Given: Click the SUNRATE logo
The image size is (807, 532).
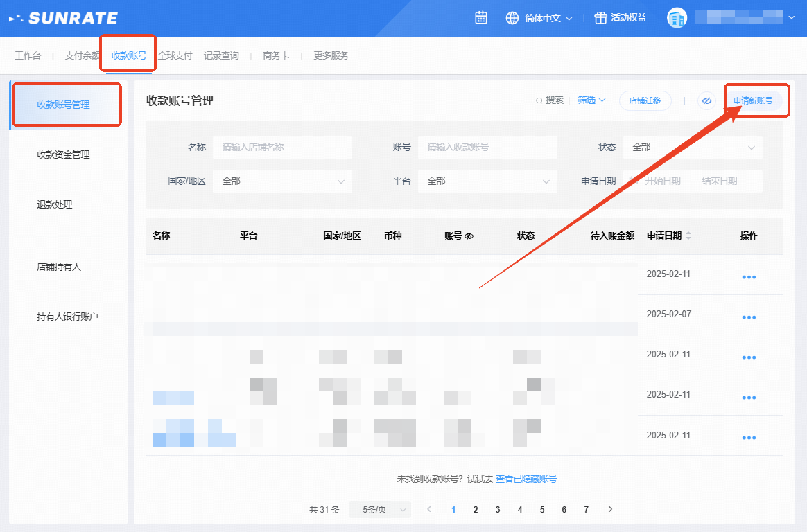Looking at the screenshot, I should (64, 18).
